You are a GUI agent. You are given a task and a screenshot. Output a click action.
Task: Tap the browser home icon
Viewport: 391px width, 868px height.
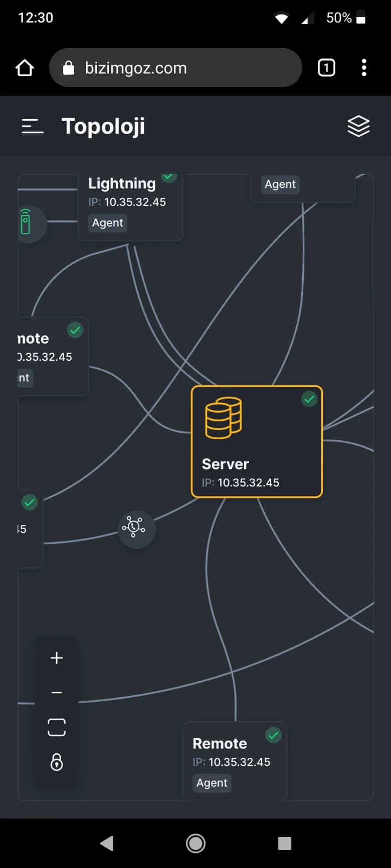25,68
